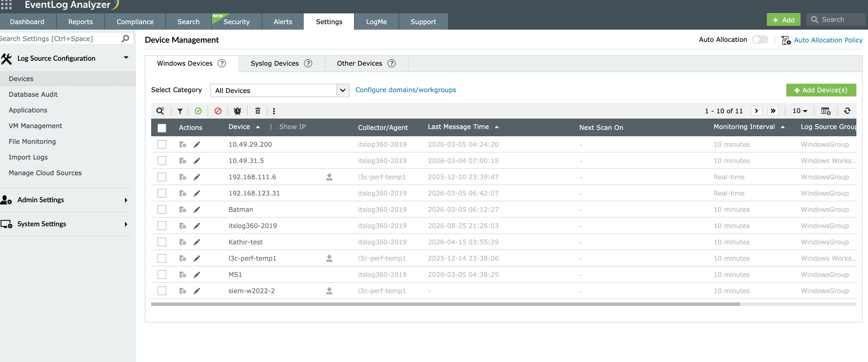Collapse Log Source Configuration section
The height and width of the screenshot is (362, 868).
(126, 58)
